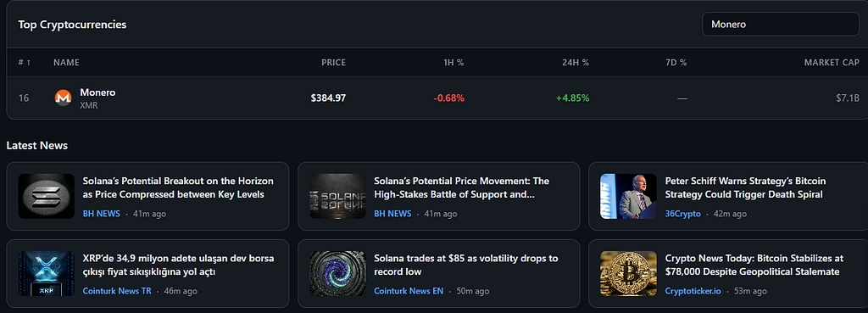Sort table by PRICE column
This screenshot has width=868, height=313.
pos(333,63)
